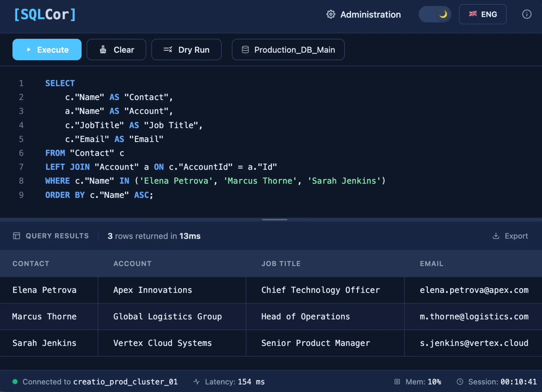The width and height of the screenshot is (542, 392).
Task: Select the Marcus Thorne contact cell
Action: [49, 317]
